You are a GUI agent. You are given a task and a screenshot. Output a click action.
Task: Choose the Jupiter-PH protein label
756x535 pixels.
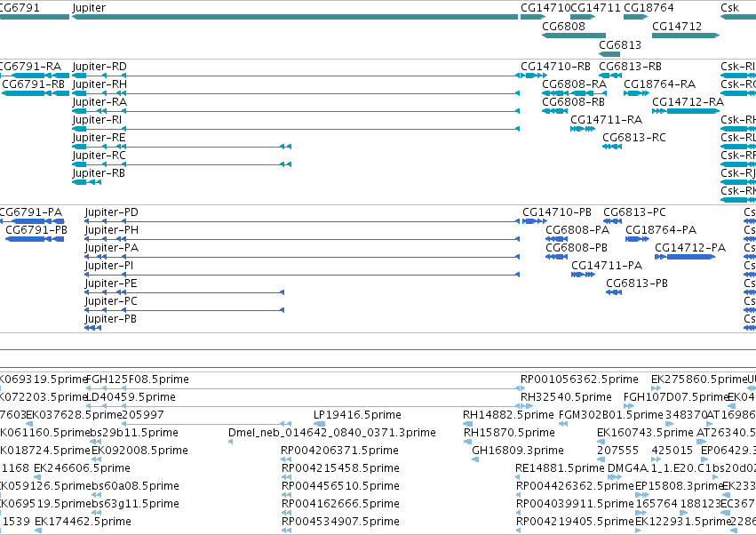click(x=111, y=230)
